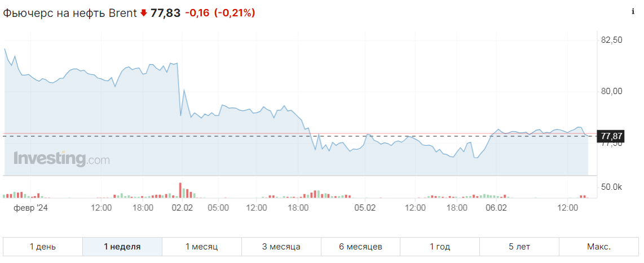Select the 1 неделя range tab

click(x=122, y=247)
